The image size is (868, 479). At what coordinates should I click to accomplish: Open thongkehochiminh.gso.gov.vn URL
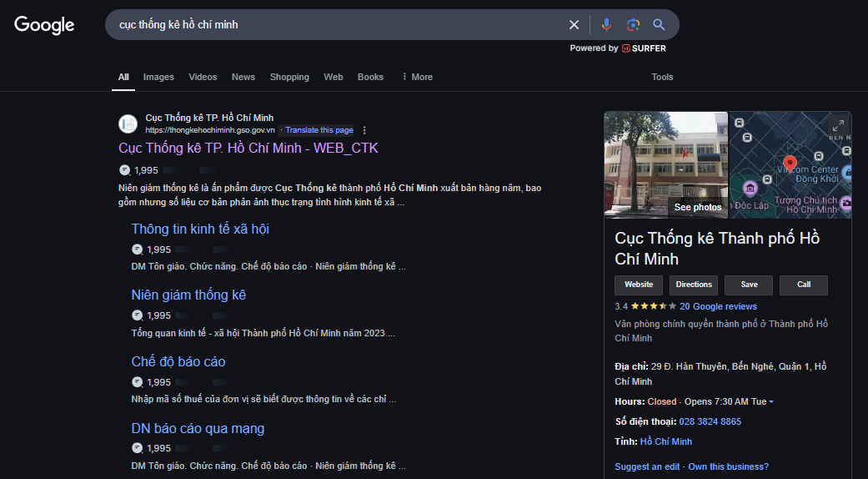(210, 130)
